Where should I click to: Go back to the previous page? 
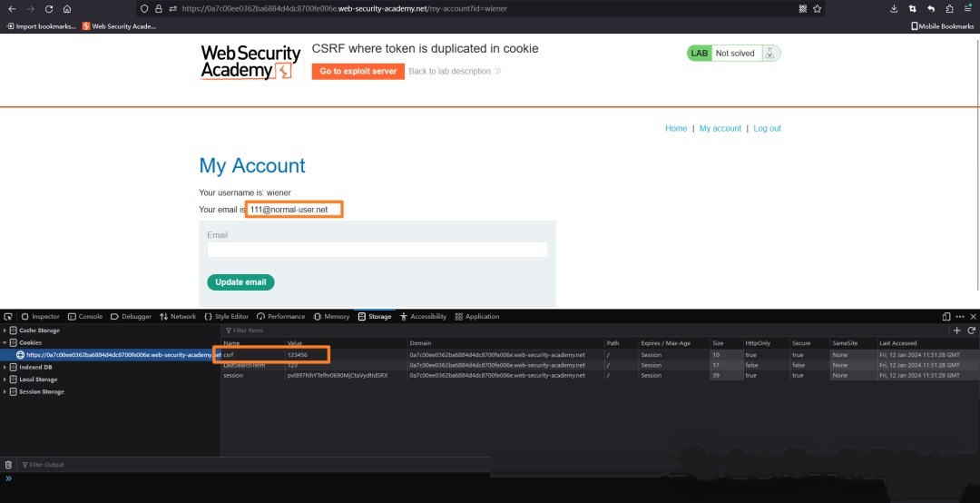tap(12, 9)
